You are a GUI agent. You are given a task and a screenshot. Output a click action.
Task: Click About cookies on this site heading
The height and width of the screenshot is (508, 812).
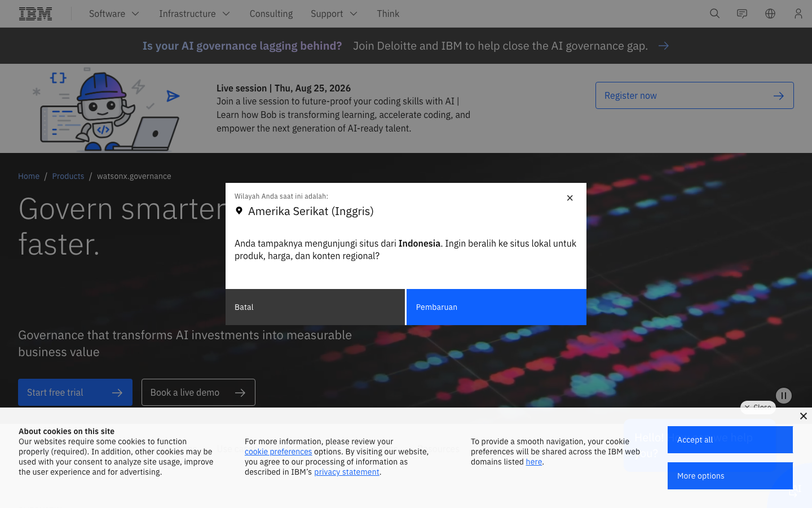[x=67, y=431]
